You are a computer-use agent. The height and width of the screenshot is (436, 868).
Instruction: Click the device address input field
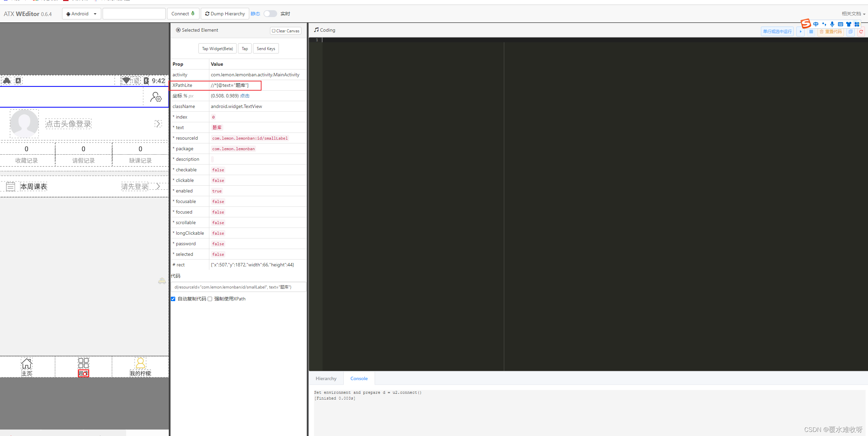pos(134,14)
